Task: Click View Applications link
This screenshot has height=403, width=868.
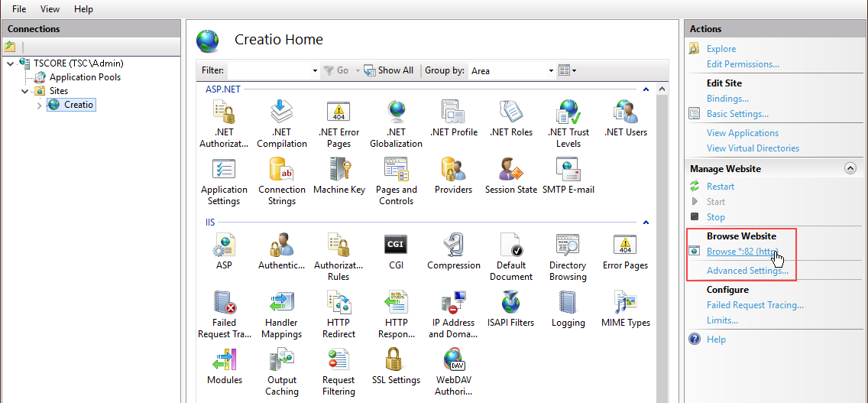Action: coord(743,133)
